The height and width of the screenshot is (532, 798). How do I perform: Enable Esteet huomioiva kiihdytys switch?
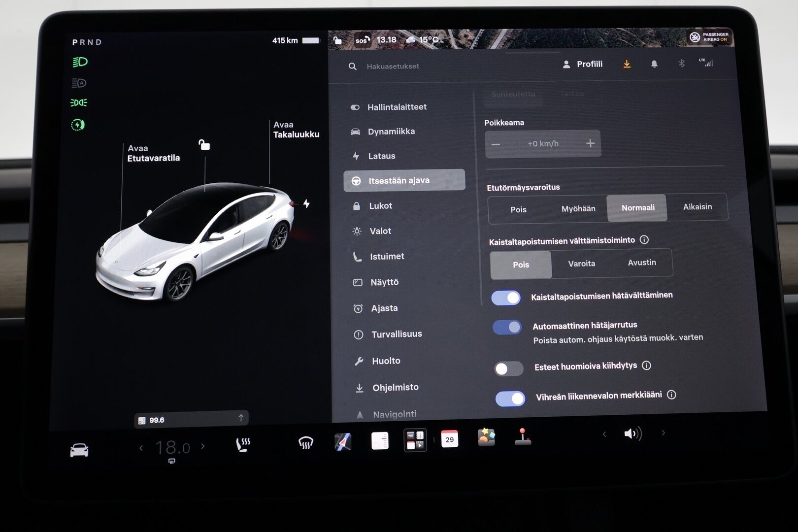pyautogui.click(x=509, y=368)
